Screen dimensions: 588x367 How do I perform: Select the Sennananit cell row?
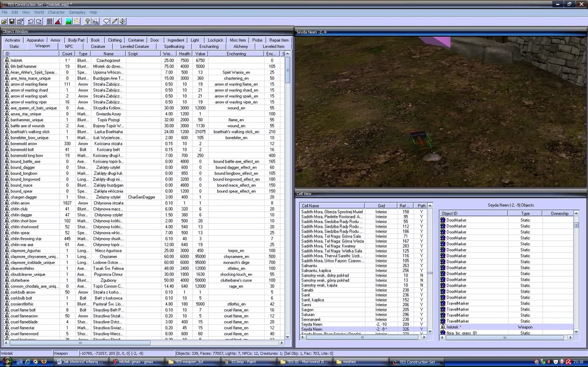(x=364, y=319)
